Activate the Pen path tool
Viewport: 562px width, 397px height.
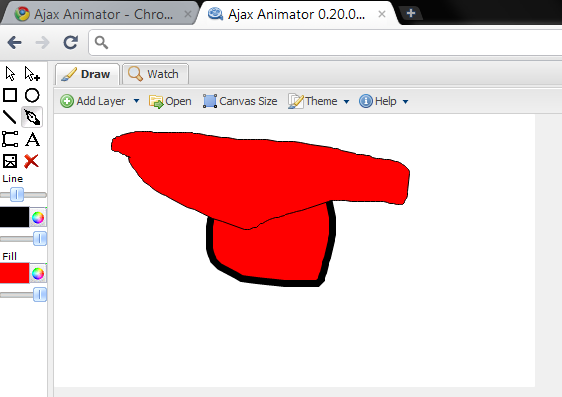point(32,117)
